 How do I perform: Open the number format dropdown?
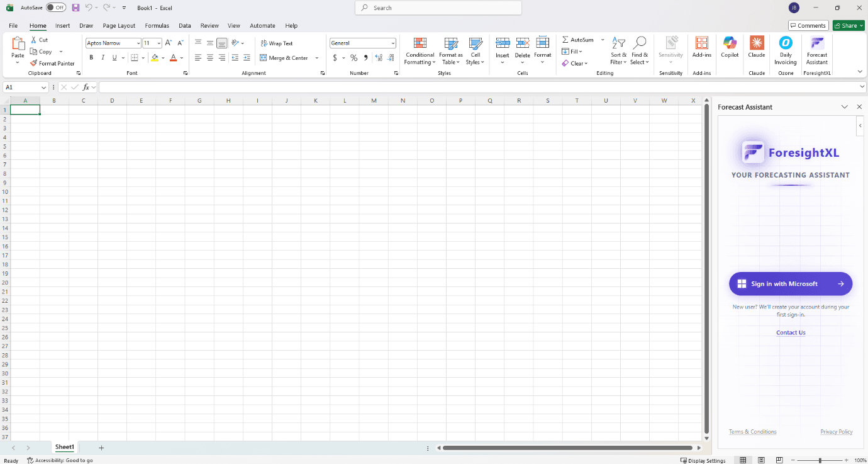[393, 43]
